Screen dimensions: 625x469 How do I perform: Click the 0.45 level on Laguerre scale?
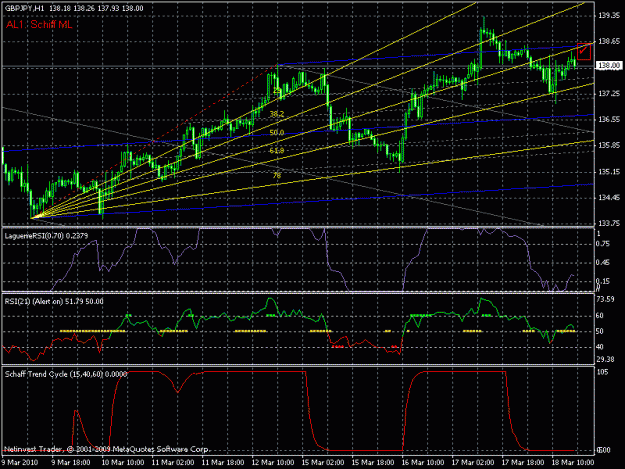pyautogui.click(x=602, y=262)
